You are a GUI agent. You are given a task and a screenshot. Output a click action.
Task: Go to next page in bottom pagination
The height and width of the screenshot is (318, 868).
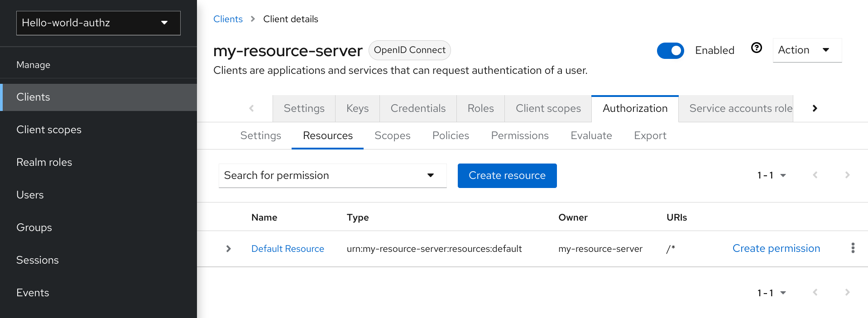coord(847,293)
